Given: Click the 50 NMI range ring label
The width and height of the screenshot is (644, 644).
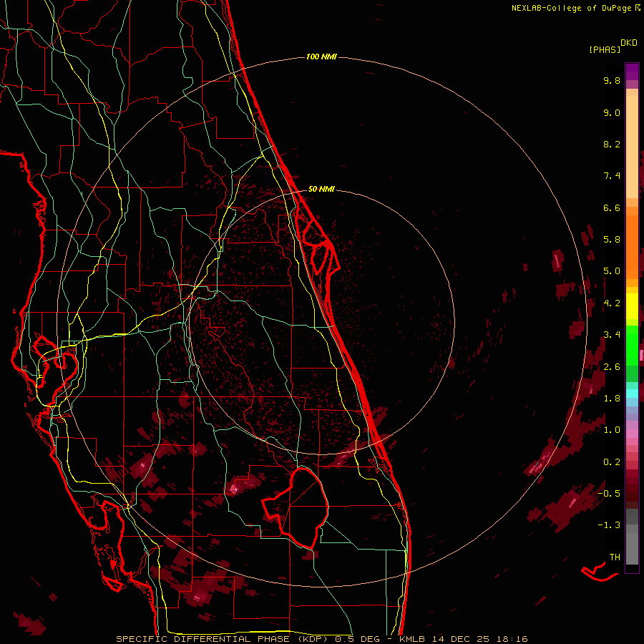Looking at the screenshot, I should (321, 189).
